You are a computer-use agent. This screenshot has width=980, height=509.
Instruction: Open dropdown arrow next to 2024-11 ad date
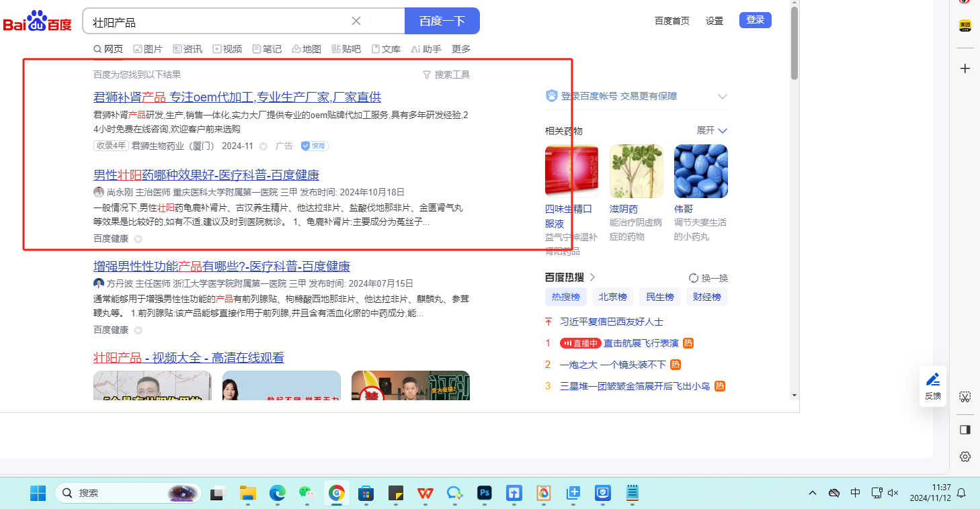[263, 146]
